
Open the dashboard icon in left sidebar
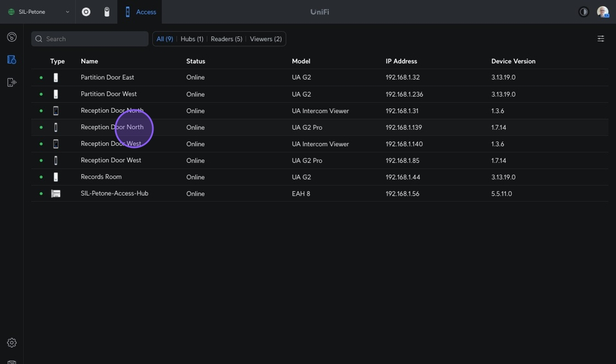pyautogui.click(x=12, y=37)
